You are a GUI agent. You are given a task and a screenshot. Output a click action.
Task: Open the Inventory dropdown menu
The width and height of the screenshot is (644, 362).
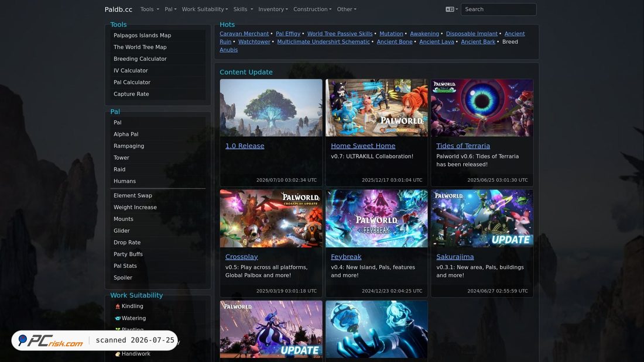pos(273,9)
